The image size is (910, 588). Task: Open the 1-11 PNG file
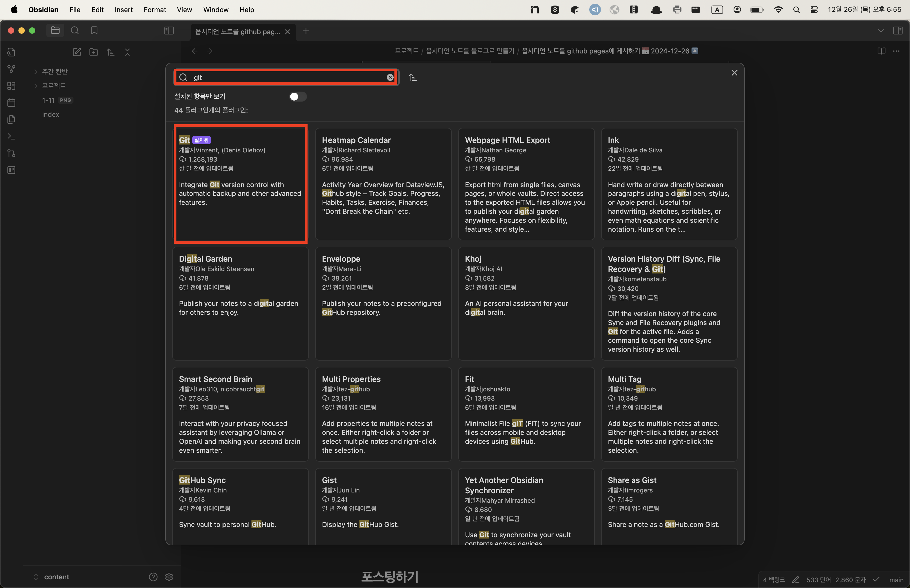[x=57, y=100]
